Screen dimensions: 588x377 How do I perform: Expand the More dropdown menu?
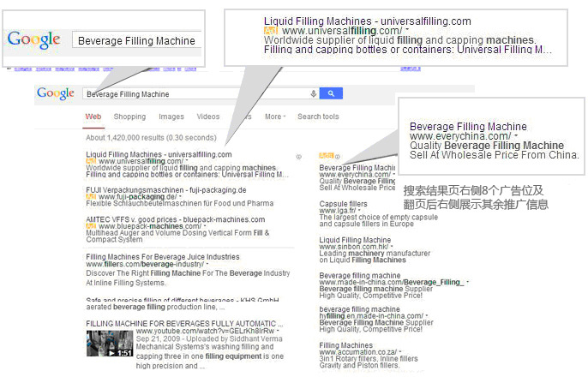coord(275,117)
